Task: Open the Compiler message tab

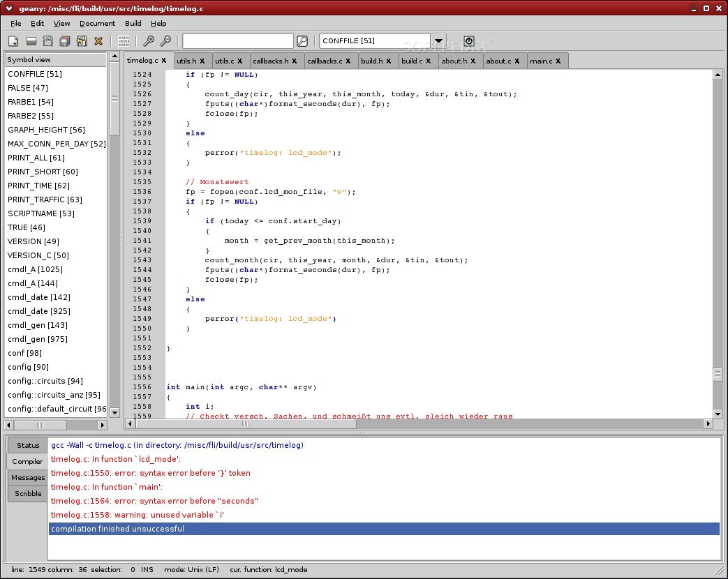Action: (x=27, y=461)
